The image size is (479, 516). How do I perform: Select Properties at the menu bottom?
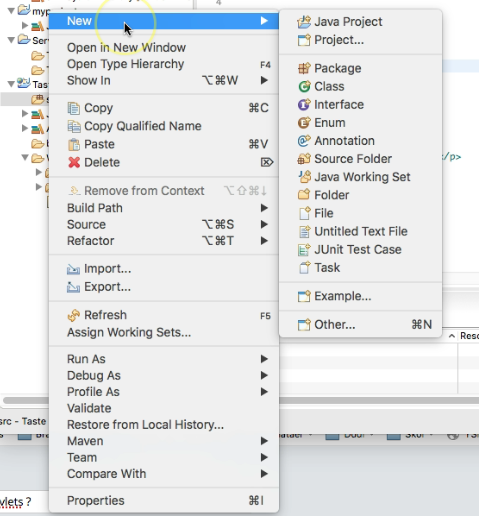[95, 501]
